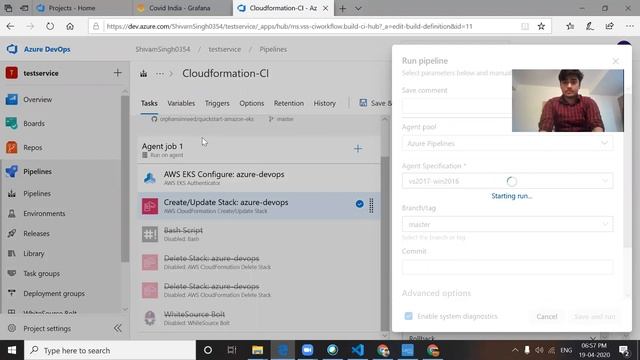This screenshot has width=640, height=360.
Task: Click the drag handle on Create/Update Stack
Action: [x=371, y=206]
